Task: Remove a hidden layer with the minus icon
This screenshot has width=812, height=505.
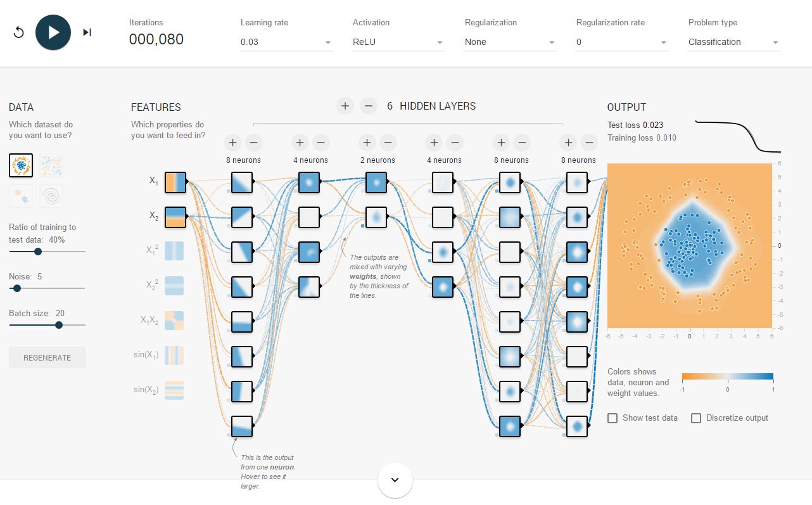Action: coord(369,106)
